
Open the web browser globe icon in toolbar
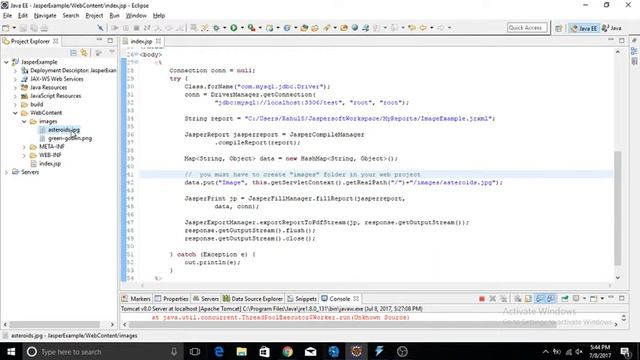coord(355,28)
